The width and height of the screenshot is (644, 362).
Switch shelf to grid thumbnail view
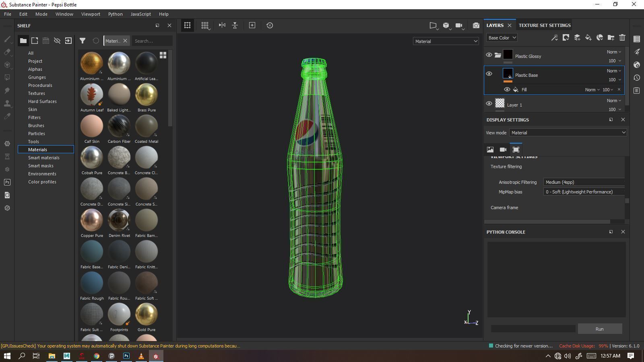(163, 55)
